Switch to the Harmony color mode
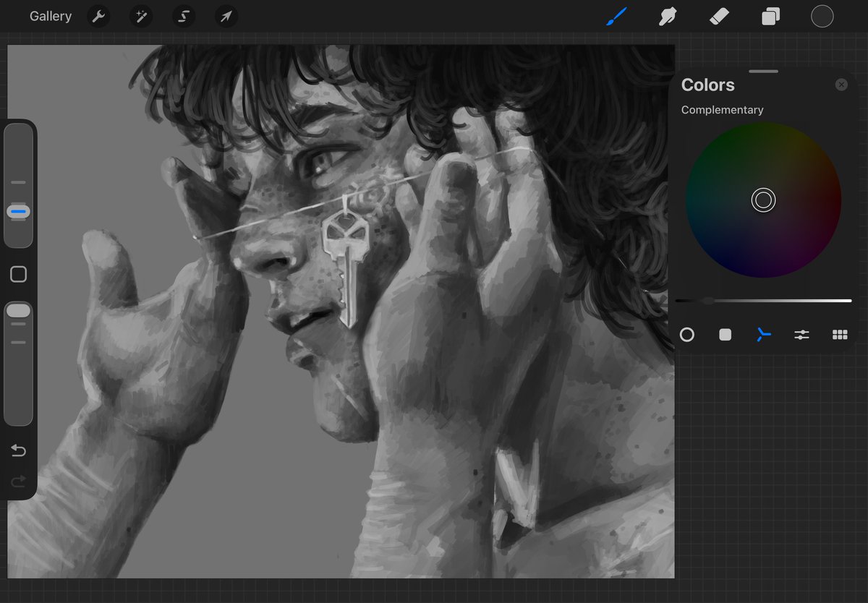Screen dimensions: 868x603 pyautogui.click(x=764, y=335)
